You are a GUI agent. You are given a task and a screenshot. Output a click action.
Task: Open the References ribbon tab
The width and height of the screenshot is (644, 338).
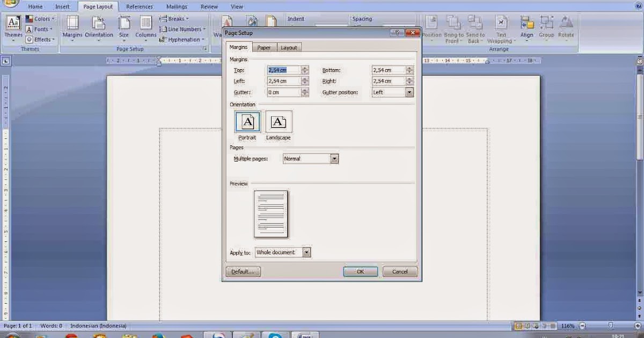pyautogui.click(x=139, y=7)
